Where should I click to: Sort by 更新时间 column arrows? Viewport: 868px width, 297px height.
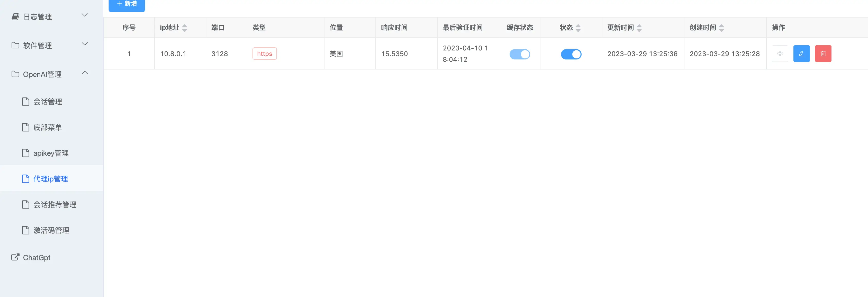(639, 28)
